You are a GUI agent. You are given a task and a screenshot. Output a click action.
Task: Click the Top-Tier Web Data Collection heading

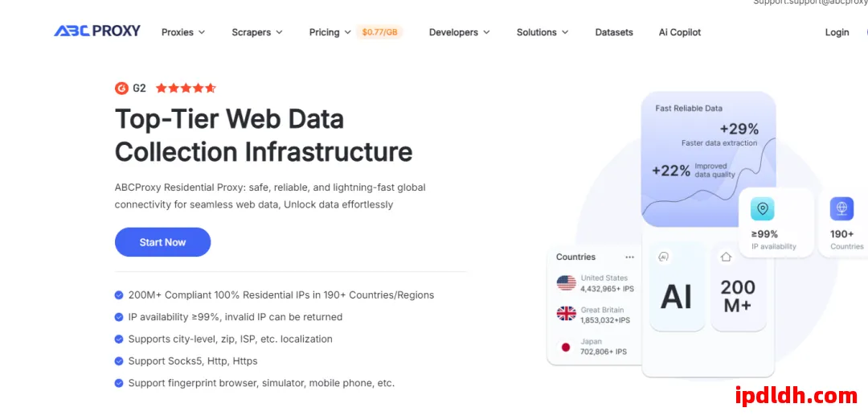pyautogui.click(x=264, y=135)
